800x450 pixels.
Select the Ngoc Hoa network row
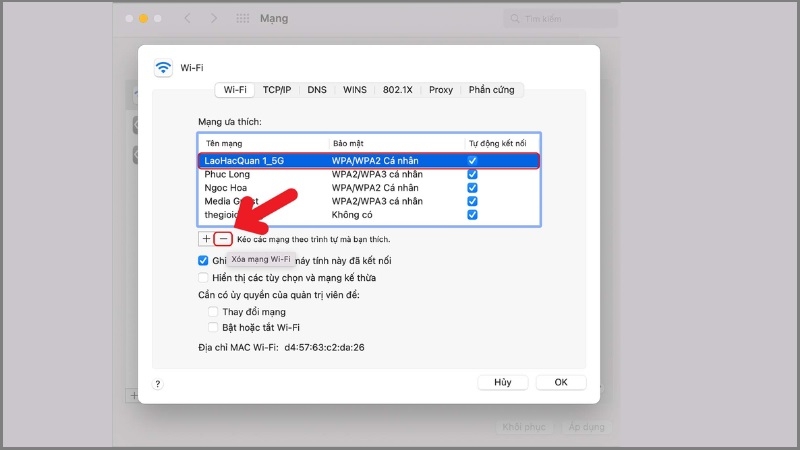pyautogui.click(x=369, y=188)
